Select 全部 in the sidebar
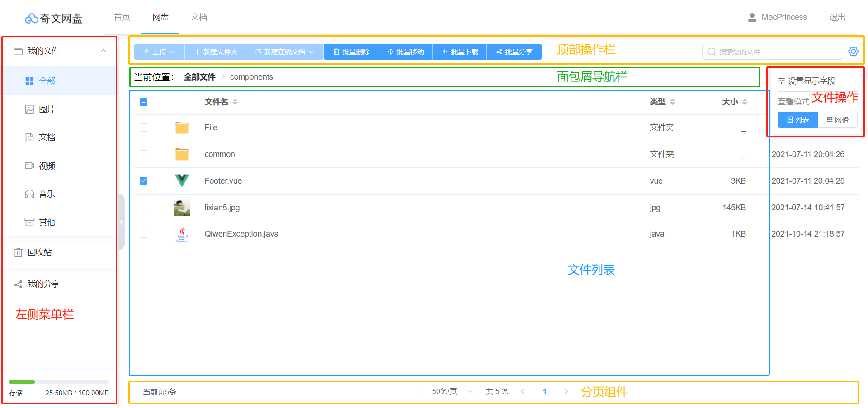 coord(59,81)
